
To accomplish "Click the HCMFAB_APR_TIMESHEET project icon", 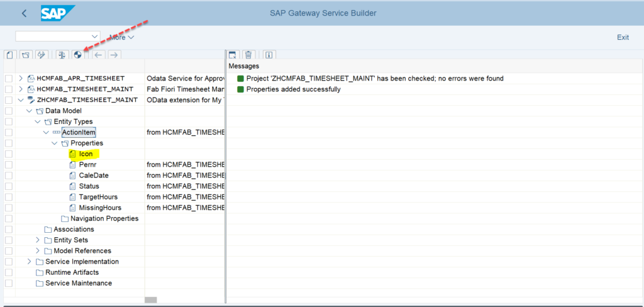I will [31, 79].
